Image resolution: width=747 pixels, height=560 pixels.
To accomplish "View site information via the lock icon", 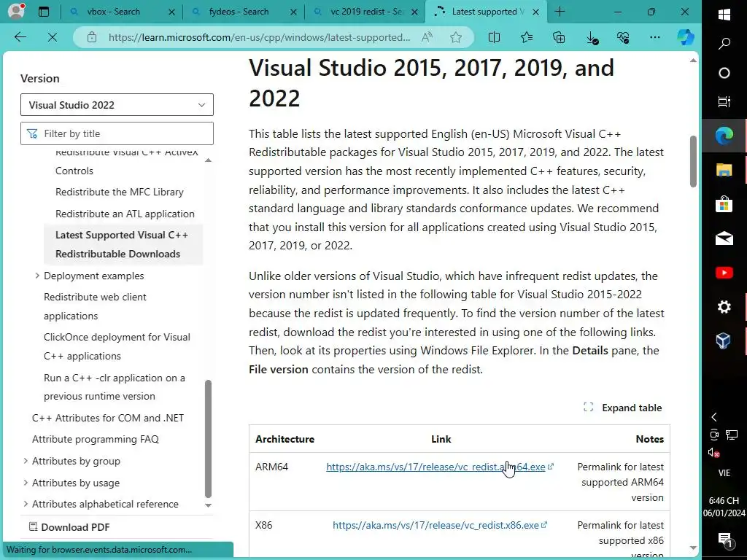I will click(92, 37).
